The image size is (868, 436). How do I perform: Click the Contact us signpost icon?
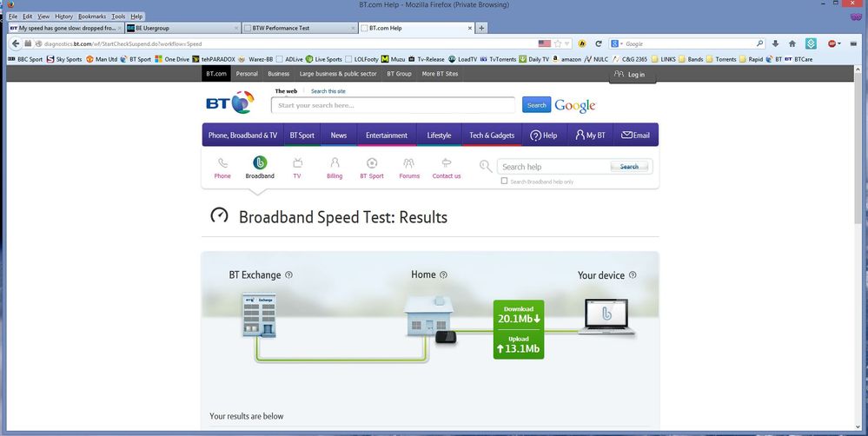coord(447,162)
